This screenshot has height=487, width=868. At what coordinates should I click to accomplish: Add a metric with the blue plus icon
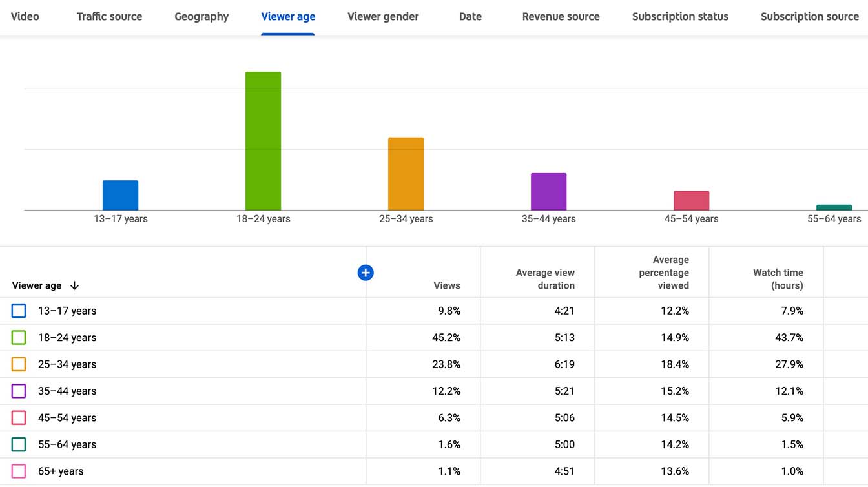(x=366, y=273)
